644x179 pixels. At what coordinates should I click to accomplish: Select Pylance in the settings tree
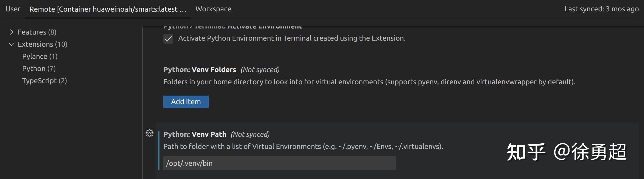tap(40, 57)
